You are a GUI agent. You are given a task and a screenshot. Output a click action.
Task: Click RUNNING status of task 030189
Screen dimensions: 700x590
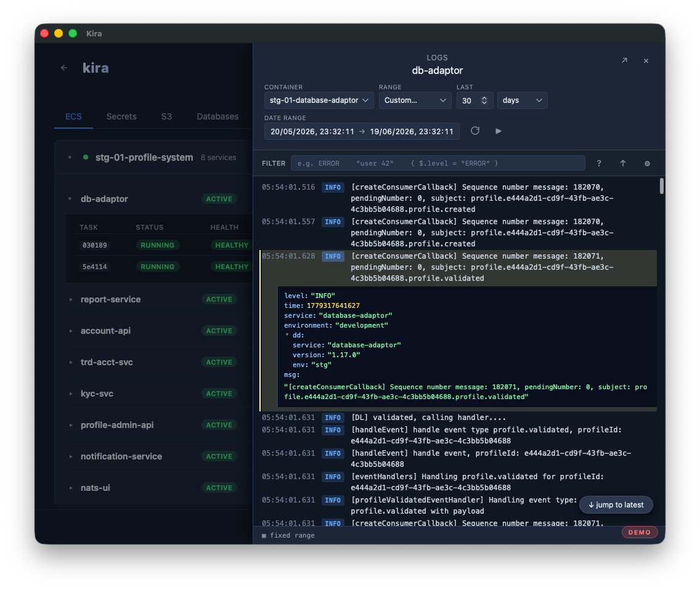click(158, 245)
